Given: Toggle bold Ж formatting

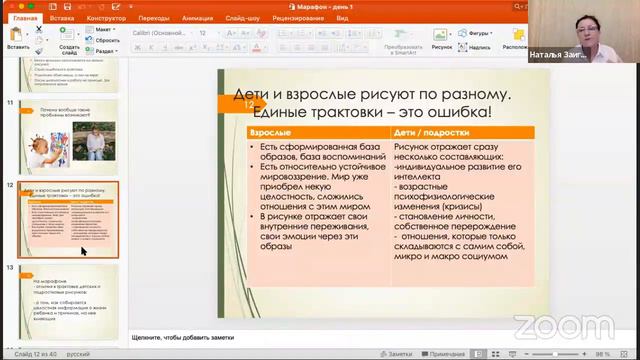Looking at the screenshot, I should [138, 48].
